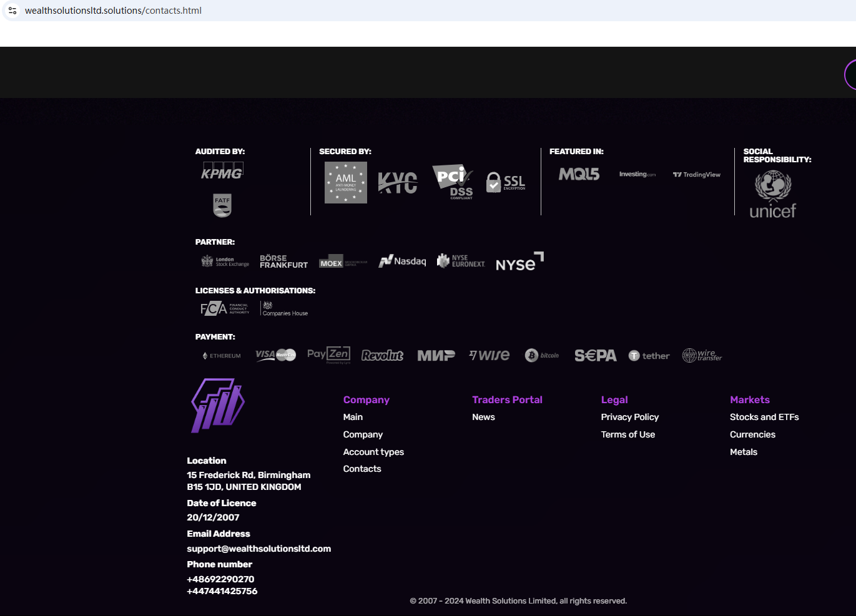Viewport: 856px width, 616px height.
Task: Click the KPMG auditor logo
Action: pyautogui.click(x=222, y=171)
